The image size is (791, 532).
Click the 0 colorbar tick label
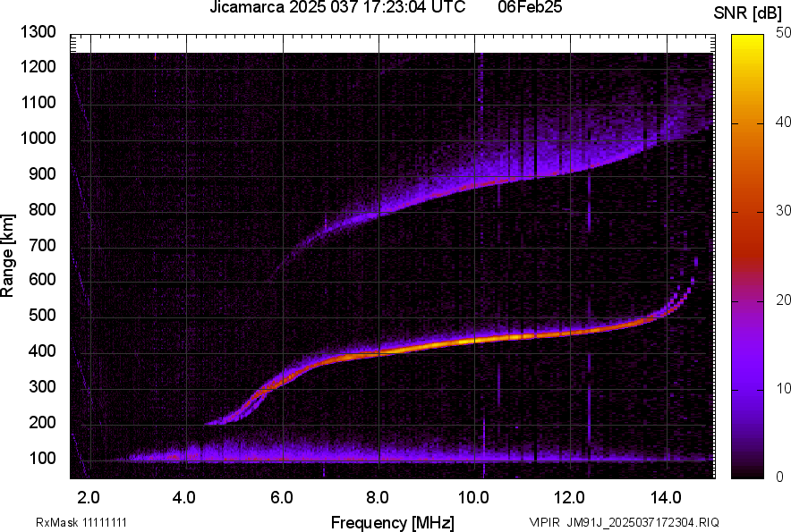point(780,477)
